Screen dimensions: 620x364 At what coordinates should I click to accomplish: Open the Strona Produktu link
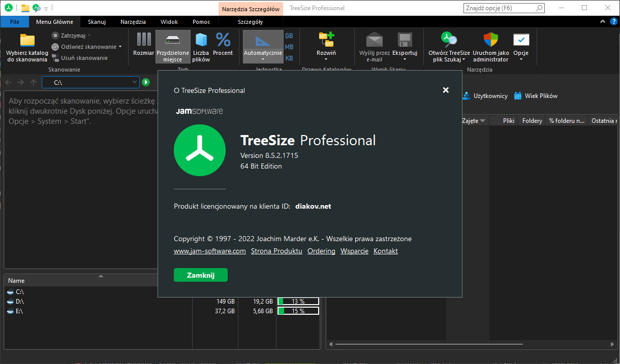276,251
